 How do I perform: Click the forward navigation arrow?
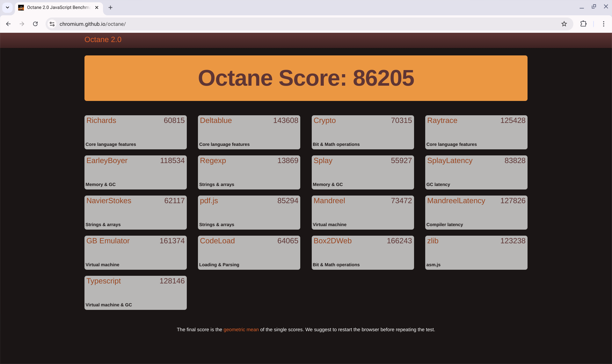[x=22, y=24]
